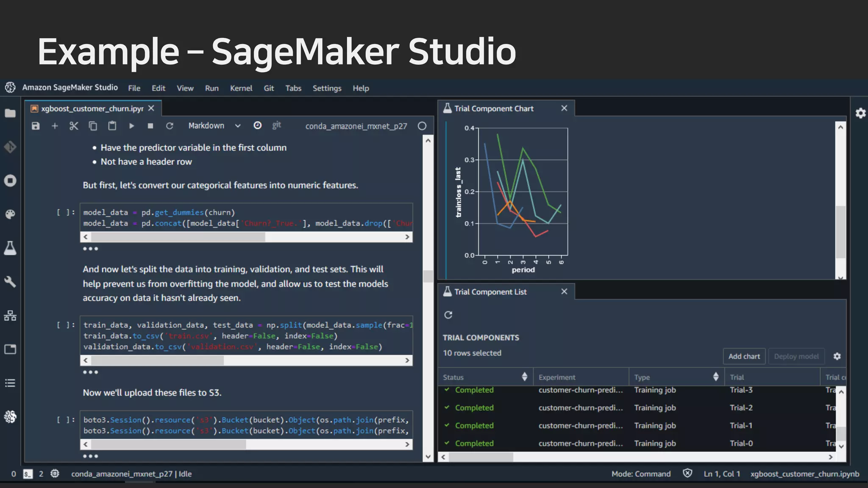This screenshot has width=868, height=488.
Task: Open the file browser folder icon
Action: (x=10, y=113)
